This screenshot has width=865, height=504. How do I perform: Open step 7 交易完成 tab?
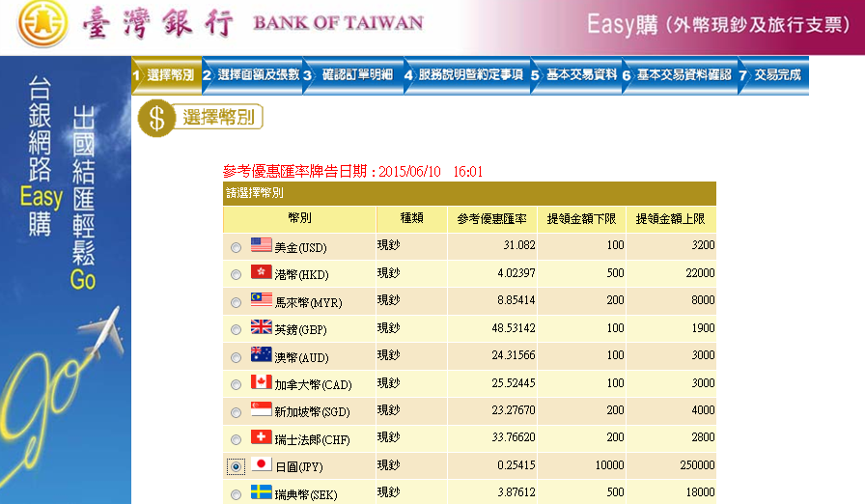pyautogui.click(x=773, y=75)
